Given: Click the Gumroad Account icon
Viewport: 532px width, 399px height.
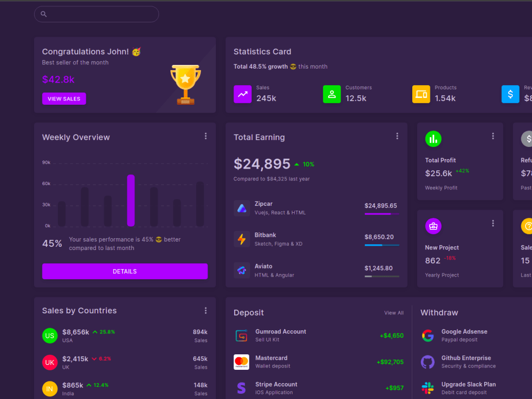Looking at the screenshot, I should (x=242, y=336).
